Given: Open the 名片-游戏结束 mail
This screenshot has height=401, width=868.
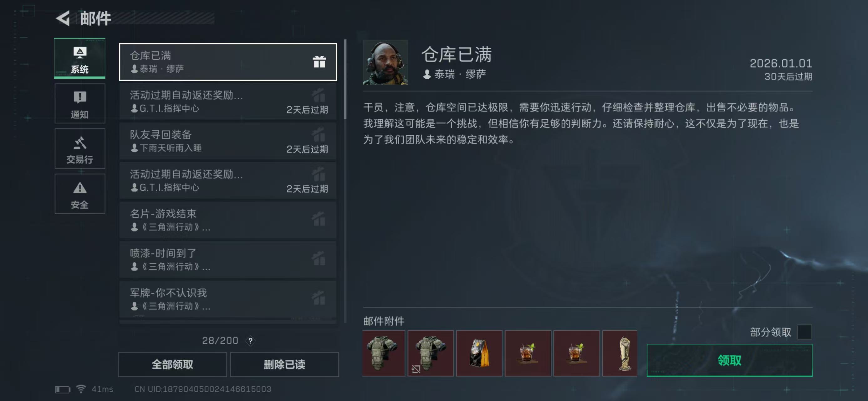Looking at the screenshot, I should [x=228, y=220].
